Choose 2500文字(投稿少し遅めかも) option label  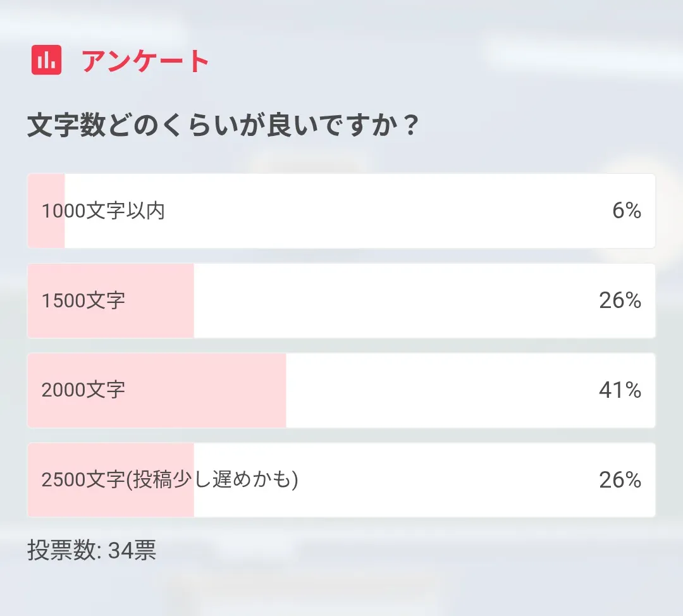click(x=169, y=480)
